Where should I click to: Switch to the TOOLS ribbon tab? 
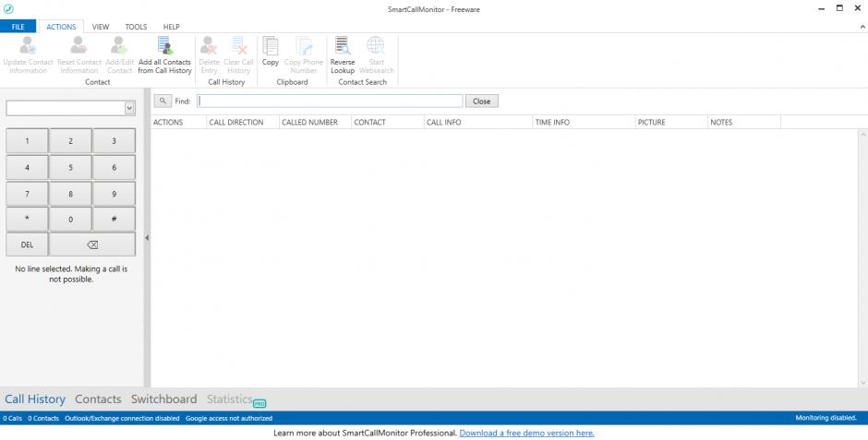136,27
